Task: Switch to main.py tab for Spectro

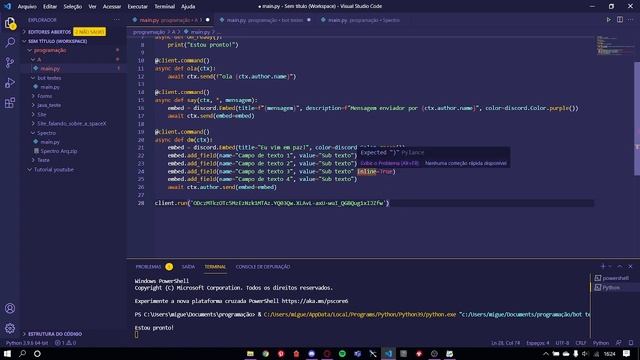Action: 360,20
